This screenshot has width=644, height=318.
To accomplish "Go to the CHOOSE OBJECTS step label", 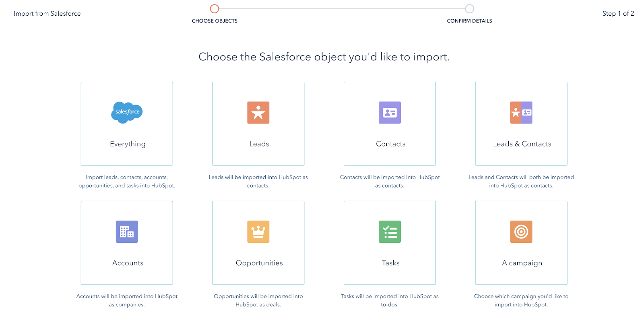I will 215,21.
